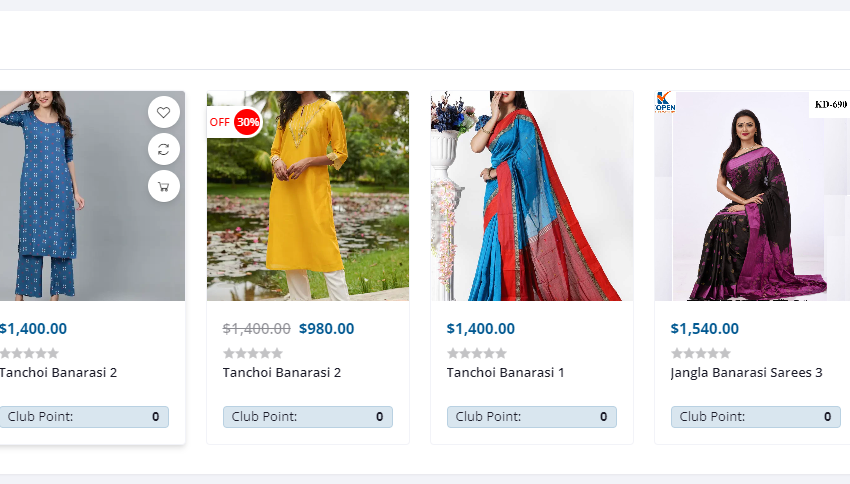Open Tanchoi Banarasi 1 product link
This screenshot has width=850, height=484.
click(505, 372)
